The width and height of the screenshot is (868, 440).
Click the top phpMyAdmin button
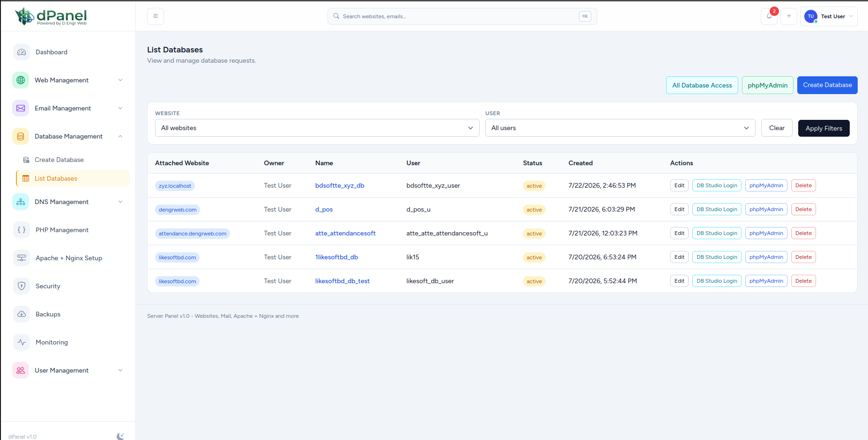(767, 85)
